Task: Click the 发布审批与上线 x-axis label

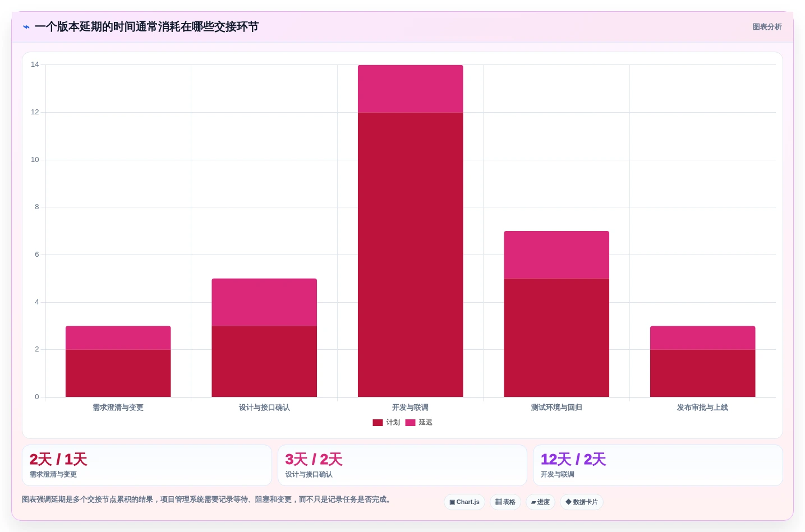Action: pyautogui.click(x=703, y=408)
